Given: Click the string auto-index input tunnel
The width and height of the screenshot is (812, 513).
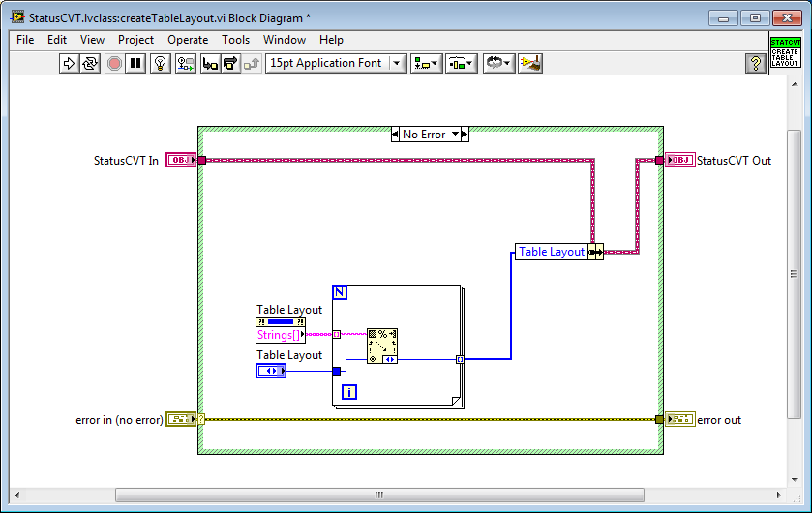Looking at the screenshot, I should (x=337, y=334).
